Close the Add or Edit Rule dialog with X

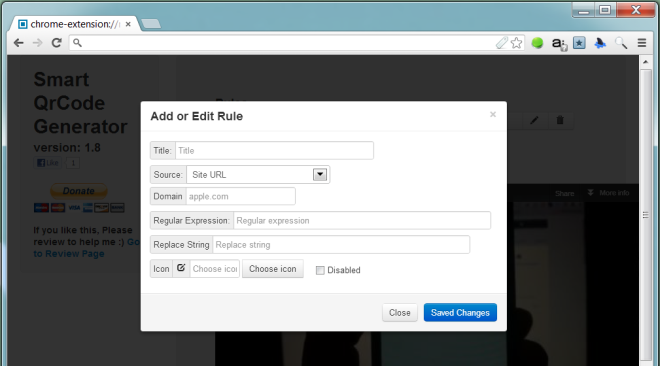493,114
